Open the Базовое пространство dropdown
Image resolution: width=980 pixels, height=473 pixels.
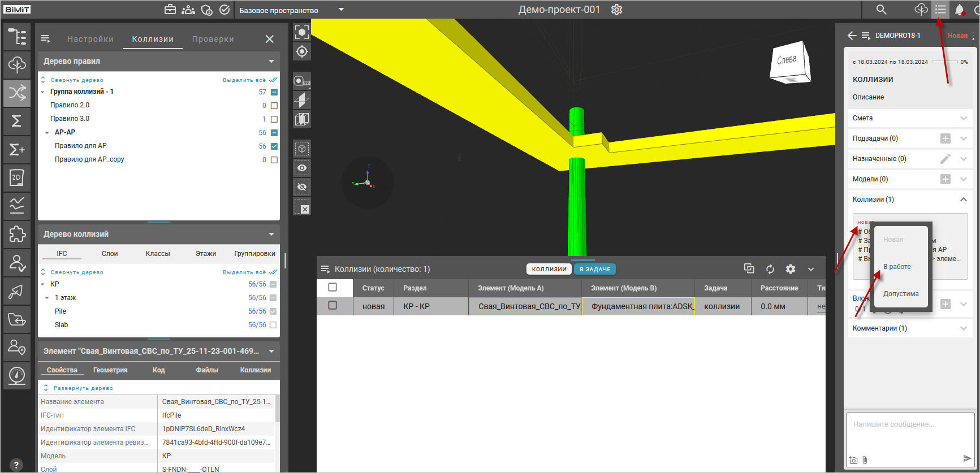click(341, 10)
